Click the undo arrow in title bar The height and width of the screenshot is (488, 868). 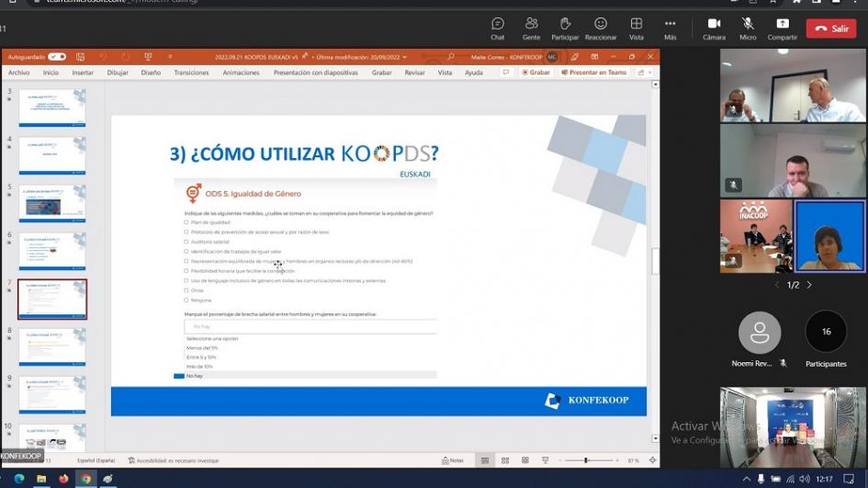point(103,57)
